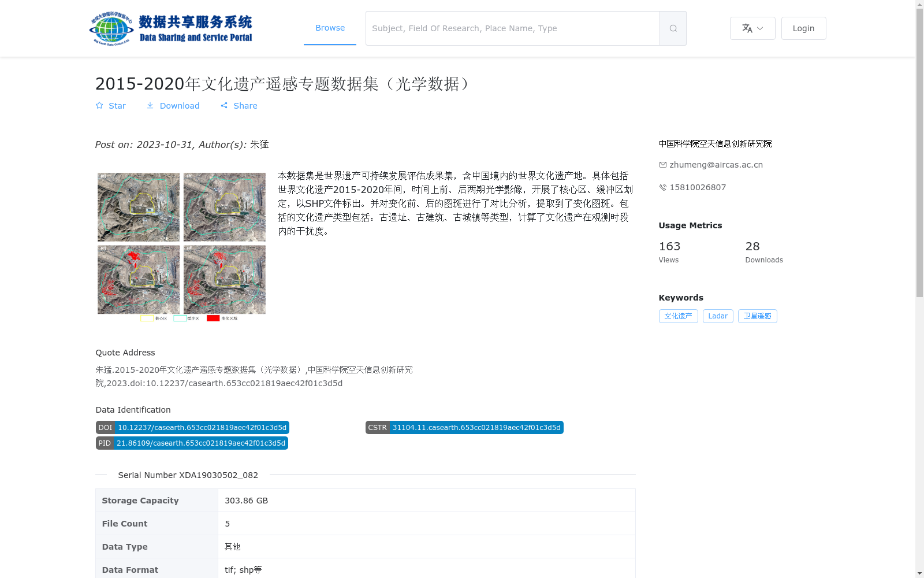The width and height of the screenshot is (924, 578).
Task: Click the Data Type value 其他
Action: point(233,547)
